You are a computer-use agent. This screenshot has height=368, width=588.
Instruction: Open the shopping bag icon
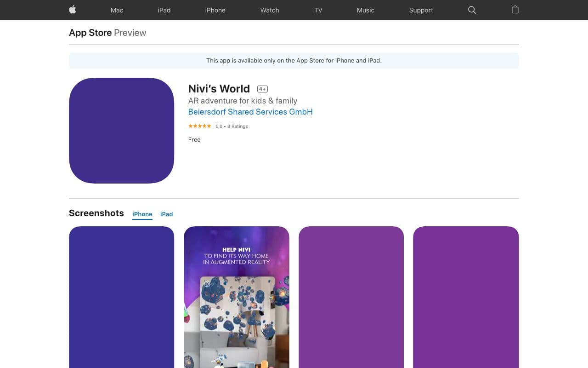coord(515,10)
